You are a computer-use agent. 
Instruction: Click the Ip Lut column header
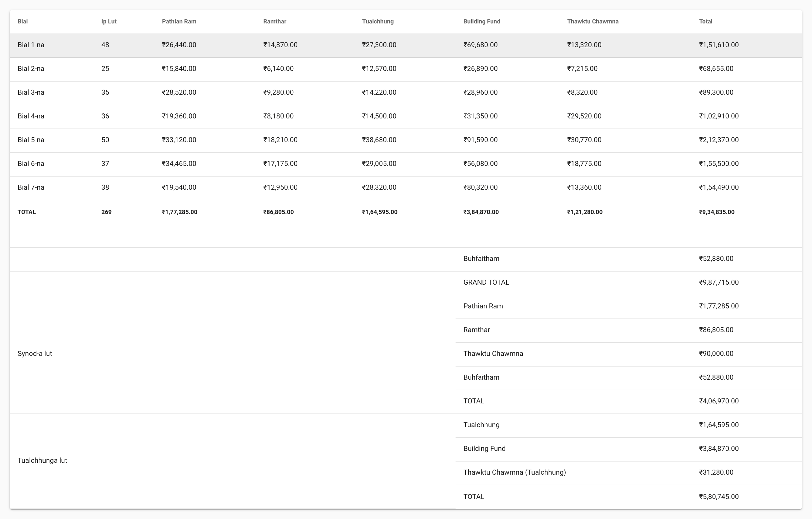coord(108,22)
